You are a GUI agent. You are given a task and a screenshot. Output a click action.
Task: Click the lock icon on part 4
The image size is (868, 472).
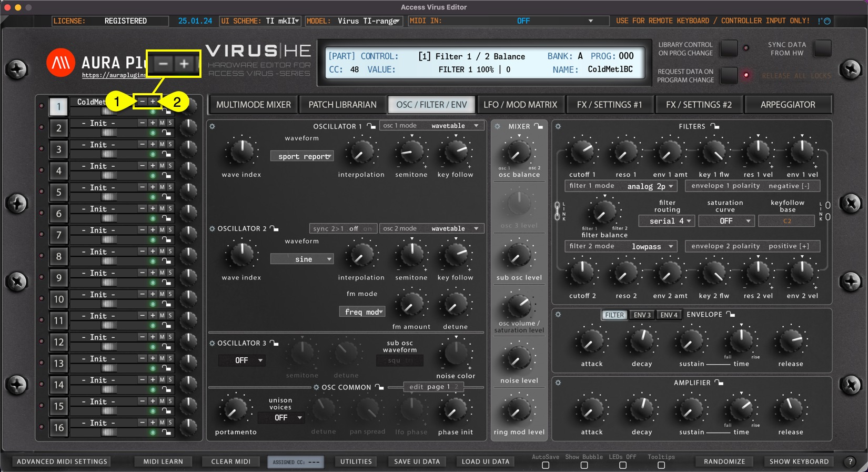(166, 176)
